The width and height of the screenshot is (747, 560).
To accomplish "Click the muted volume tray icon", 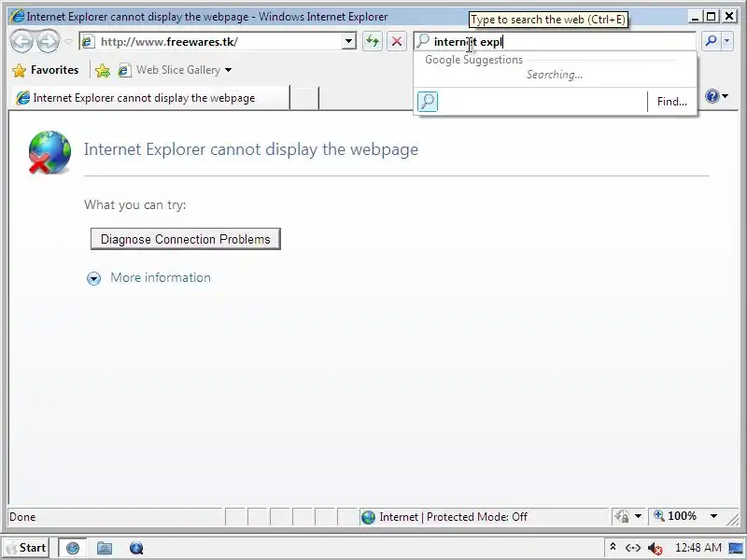I will 655,549.
